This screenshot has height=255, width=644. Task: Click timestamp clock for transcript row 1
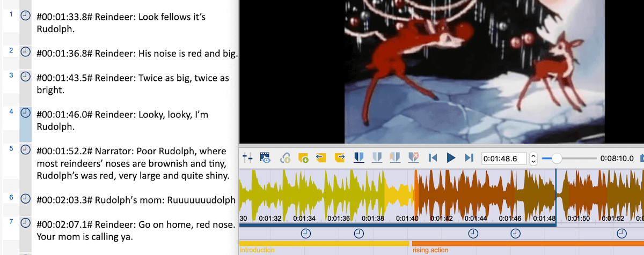25,16
